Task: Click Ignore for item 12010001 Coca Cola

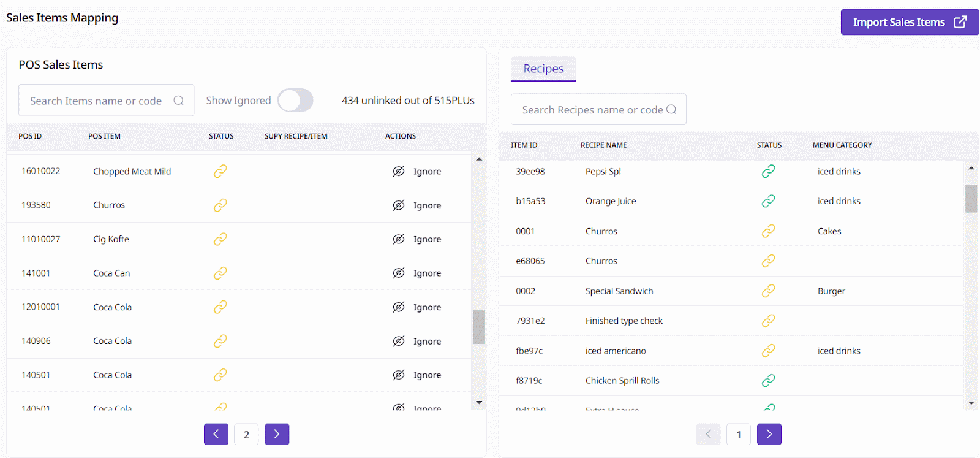Action: pyautogui.click(x=417, y=307)
